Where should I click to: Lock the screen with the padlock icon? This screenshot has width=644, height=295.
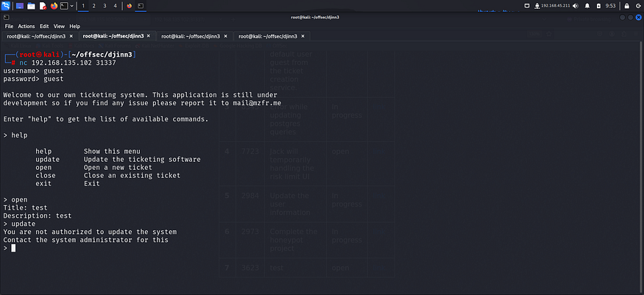coord(627,6)
